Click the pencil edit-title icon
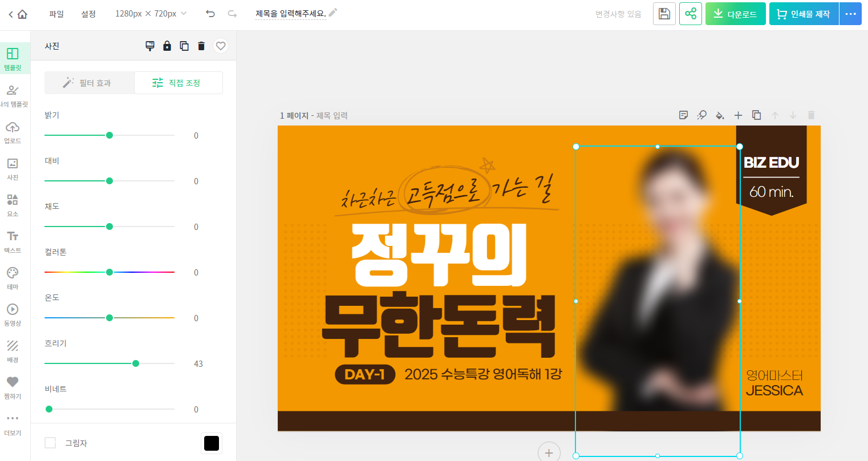The image size is (868, 461). pos(333,12)
